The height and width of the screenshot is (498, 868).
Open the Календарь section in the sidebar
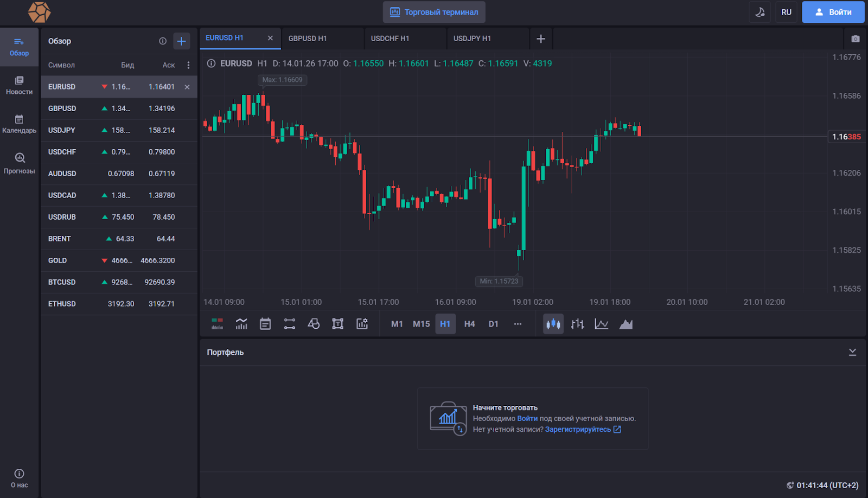tap(19, 124)
